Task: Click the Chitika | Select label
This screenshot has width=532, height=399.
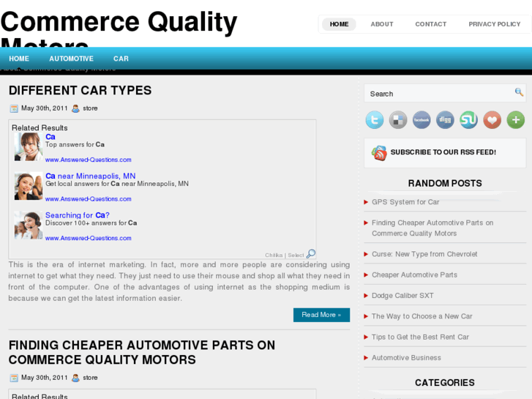Action: point(285,255)
